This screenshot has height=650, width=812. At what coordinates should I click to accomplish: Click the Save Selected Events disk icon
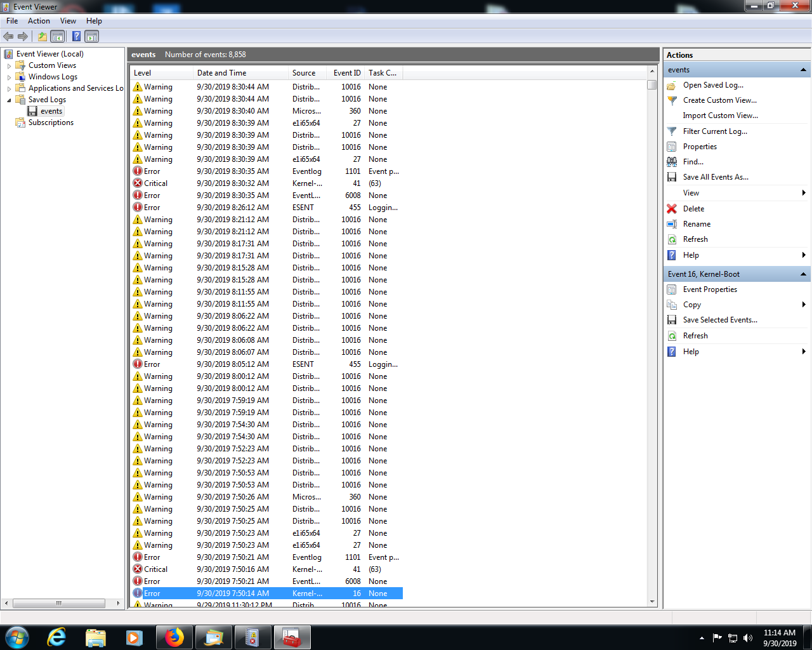click(x=672, y=320)
